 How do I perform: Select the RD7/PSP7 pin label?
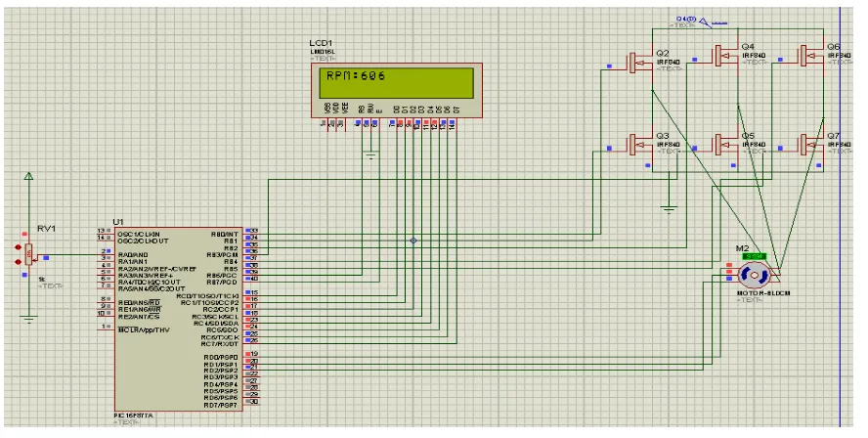pos(221,406)
